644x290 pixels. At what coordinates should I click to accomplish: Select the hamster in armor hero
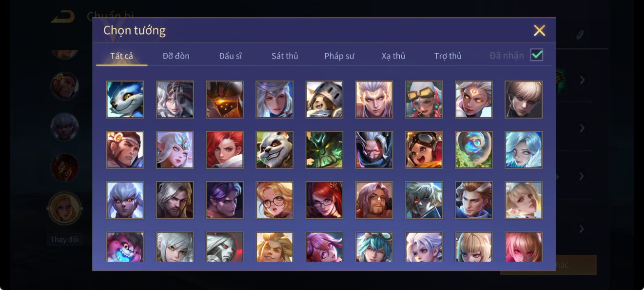[x=324, y=100]
